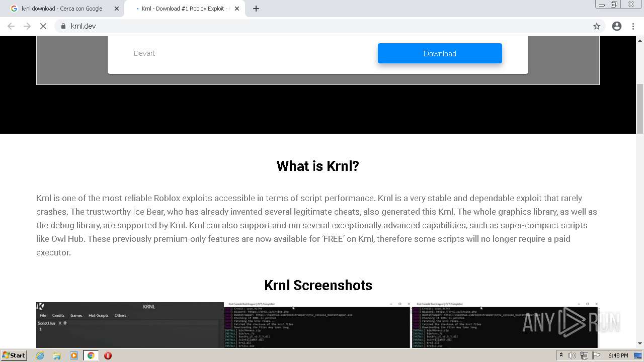Bookmark this page with the star icon
644x362 pixels.
click(x=597, y=26)
